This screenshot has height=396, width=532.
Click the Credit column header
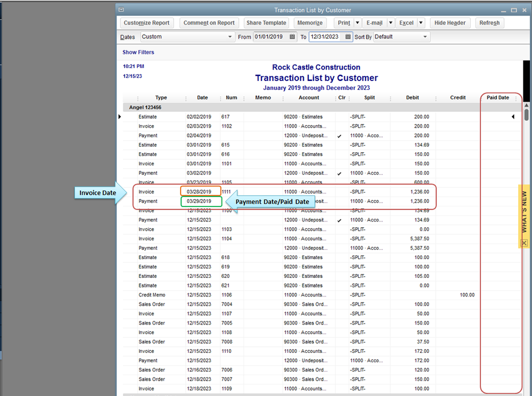(457, 97)
